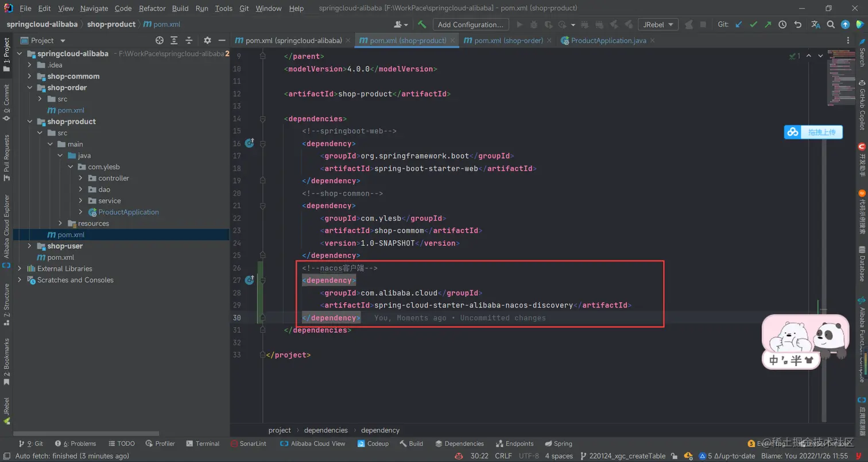
Task: Toggle the Pull Requests side panel
Action: tap(6, 157)
